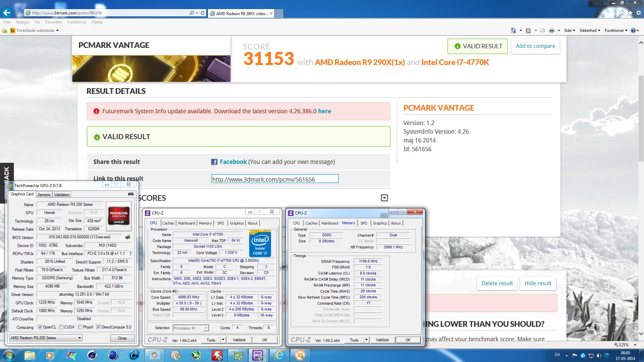The height and width of the screenshot is (362, 644).
Task: Toggle the OpenCL checkbox in GPU-Z
Action: [x=40, y=327]
